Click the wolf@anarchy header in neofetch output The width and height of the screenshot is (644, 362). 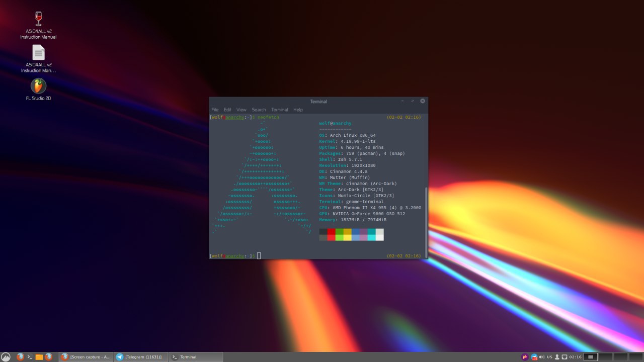pyautogui.click(x=335, y=123)
